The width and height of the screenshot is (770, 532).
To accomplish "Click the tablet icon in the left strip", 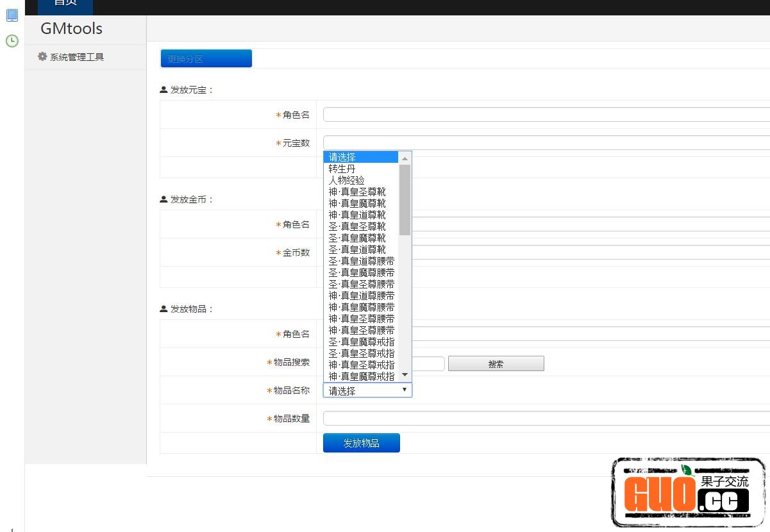I will [12, 15].
